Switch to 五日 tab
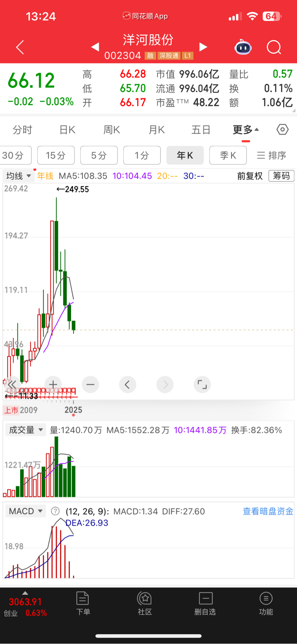The width and height of the screenshot is (297, 644). (201, 130)
